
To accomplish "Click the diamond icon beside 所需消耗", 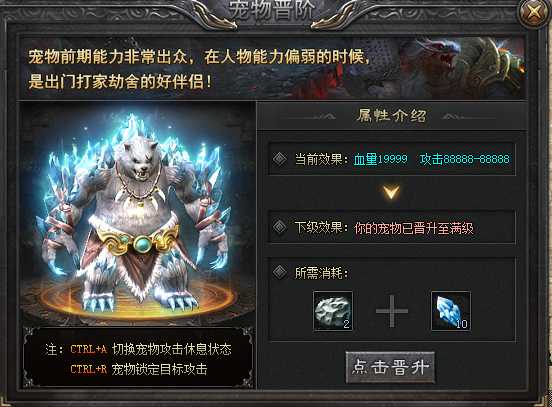I will click(280, 272).
